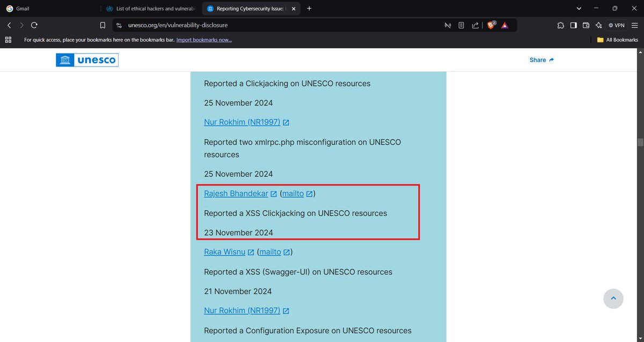
Task: Open Speedreader page view icon
Action: coord(461,25)
